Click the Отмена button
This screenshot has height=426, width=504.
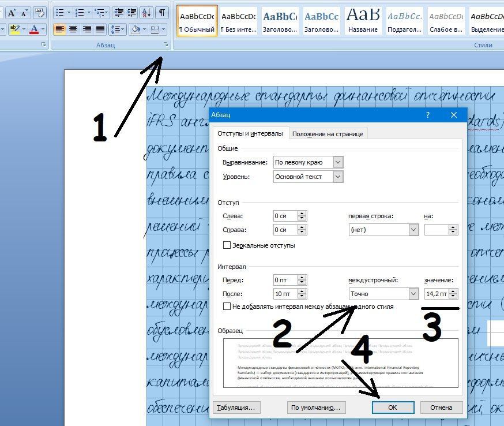pyautogui.click(x=441, y=408)
